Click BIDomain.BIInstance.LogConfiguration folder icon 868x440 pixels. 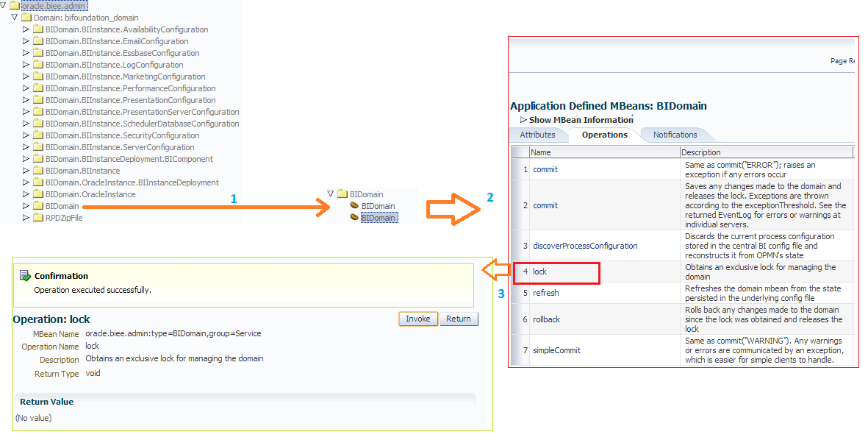[x=37, y=64]
